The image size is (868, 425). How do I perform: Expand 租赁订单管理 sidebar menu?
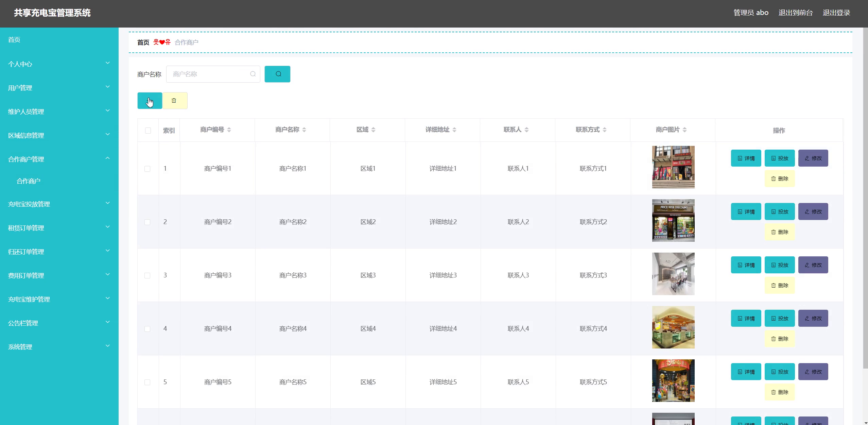[x=59, y=228]
